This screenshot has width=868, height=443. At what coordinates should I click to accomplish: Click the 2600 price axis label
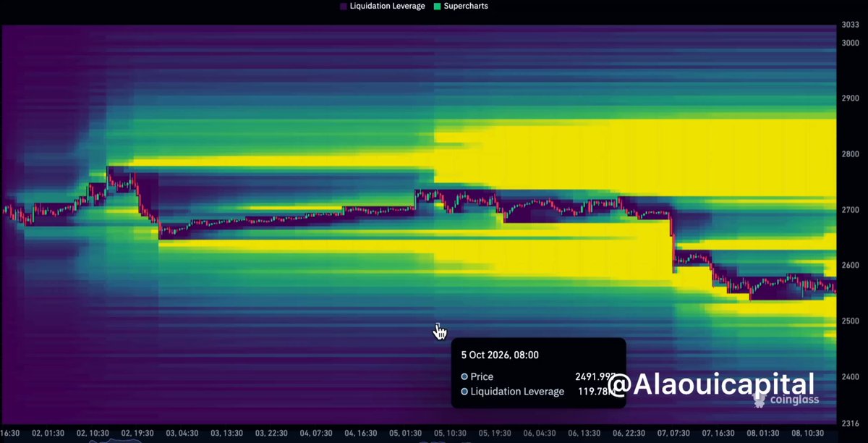point(850,266)
